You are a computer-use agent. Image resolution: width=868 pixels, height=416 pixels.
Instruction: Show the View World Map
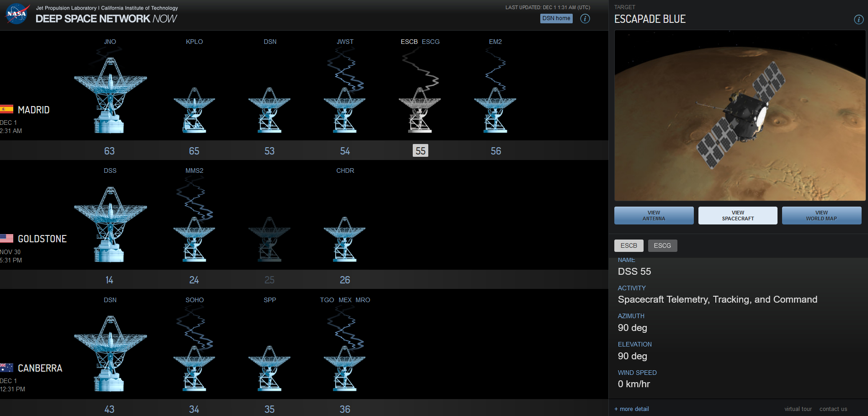tap(821, 215)
